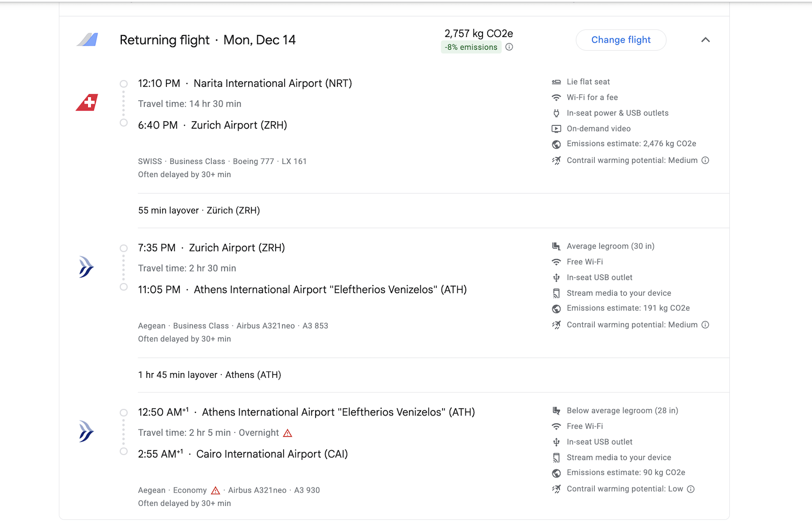
Task: Click the globe icon for 90 kg emissions
Action: click(556, 473)
